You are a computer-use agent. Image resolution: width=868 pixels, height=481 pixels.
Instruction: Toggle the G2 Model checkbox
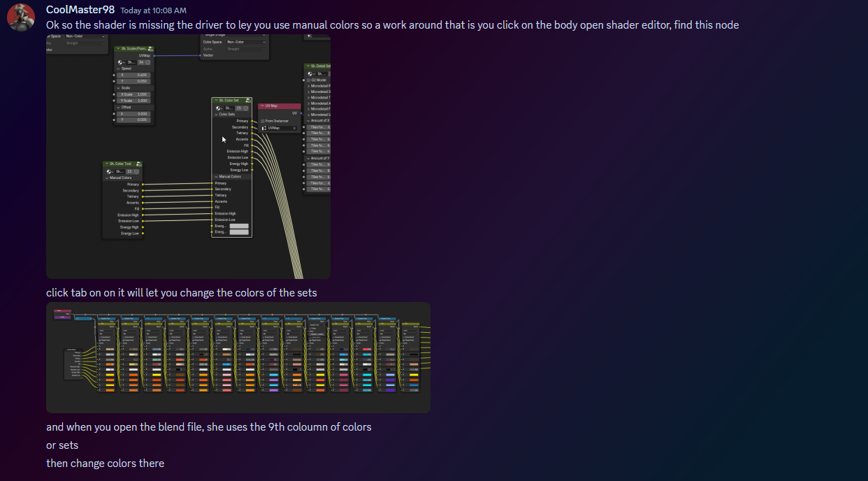click(x=309, y=80)
